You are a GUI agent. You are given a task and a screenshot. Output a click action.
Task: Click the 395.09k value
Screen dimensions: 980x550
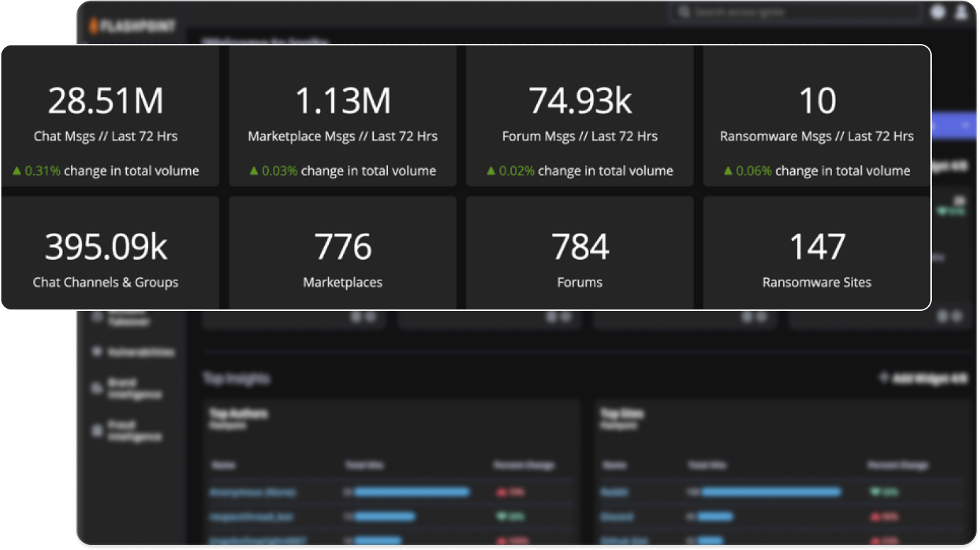pyautogui.click(x=106, y=247)
